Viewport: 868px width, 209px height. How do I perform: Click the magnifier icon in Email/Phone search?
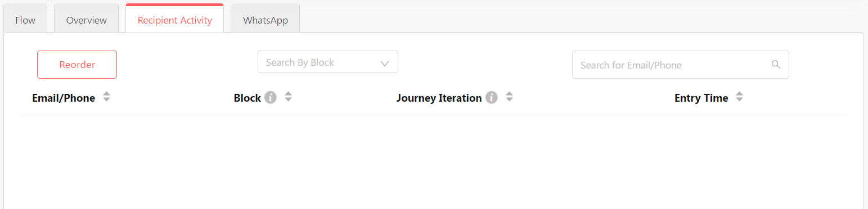776,65
